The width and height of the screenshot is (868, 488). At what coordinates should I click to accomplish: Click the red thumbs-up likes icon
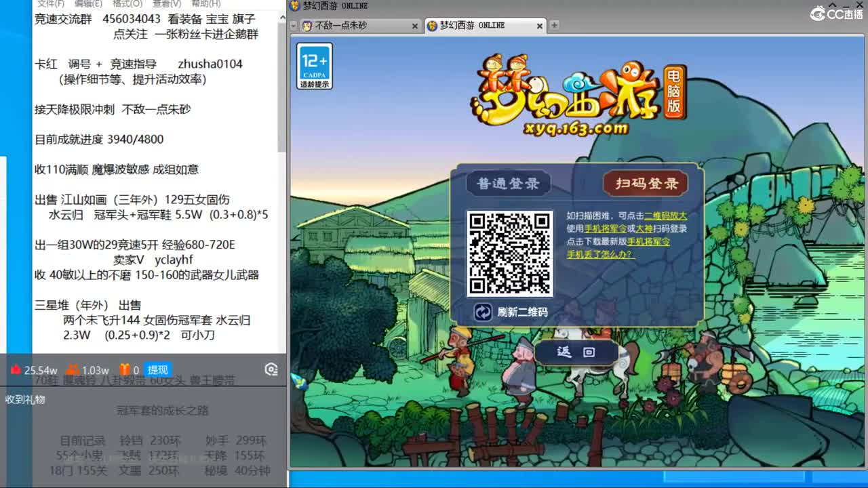point(16,370)
